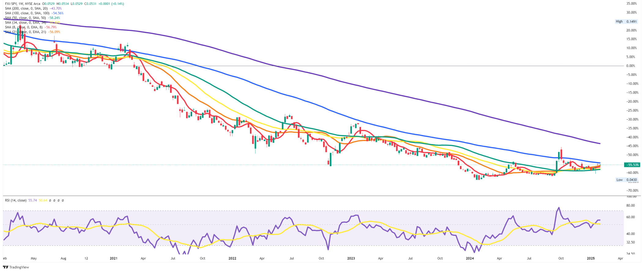
Task: Click the -54.56% SMA 100 value
Action: click(x=57, y=13)
